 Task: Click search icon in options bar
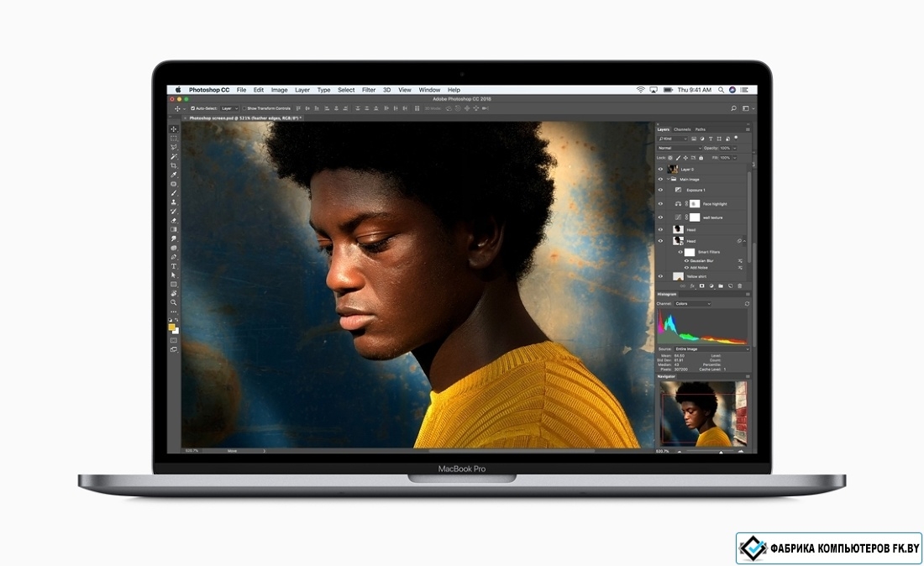(x=733, y=108)
